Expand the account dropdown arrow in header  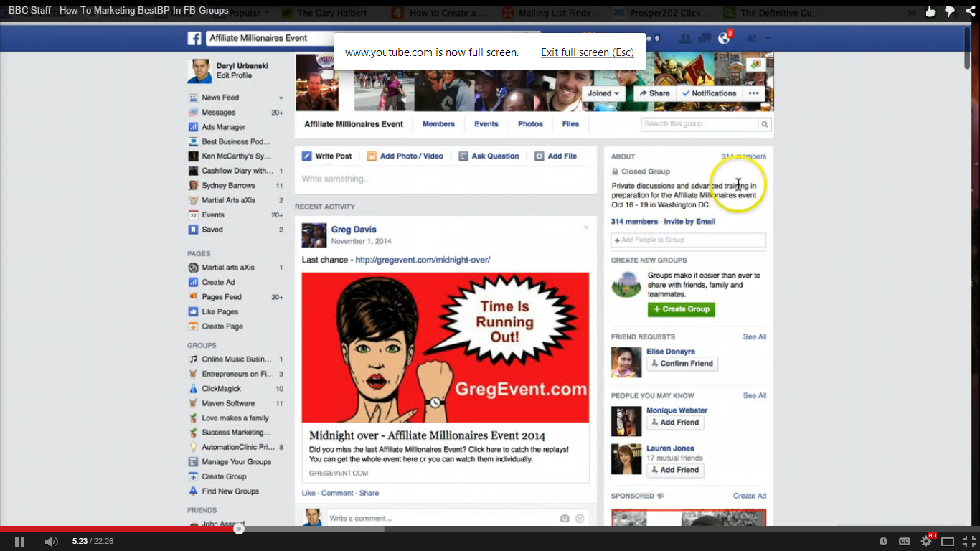pyautogui.click(x=768, y=38)
